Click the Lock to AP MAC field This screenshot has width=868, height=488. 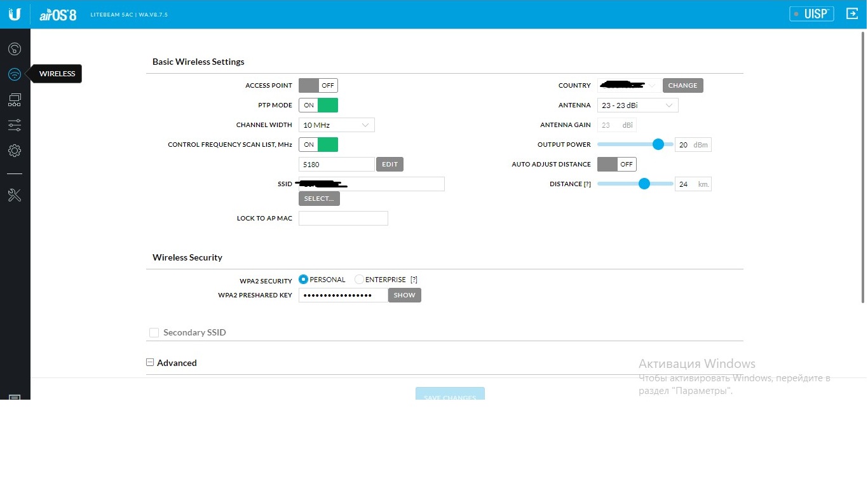coord(343,218)
